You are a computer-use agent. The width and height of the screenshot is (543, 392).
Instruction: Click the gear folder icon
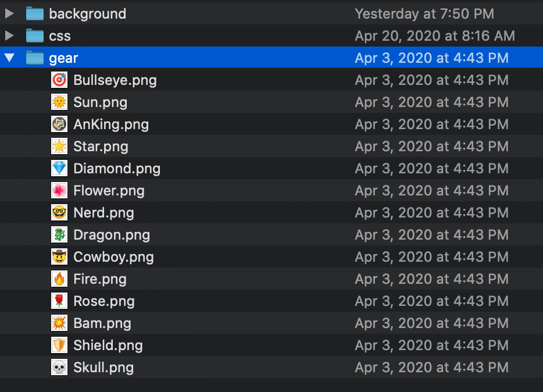click(x=35, y=58)
